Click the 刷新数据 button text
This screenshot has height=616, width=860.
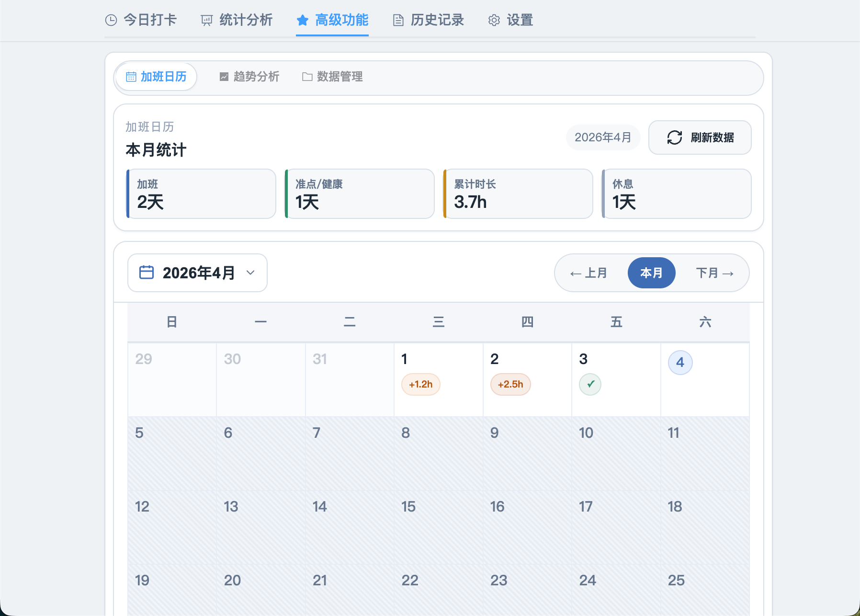(712, 137)
